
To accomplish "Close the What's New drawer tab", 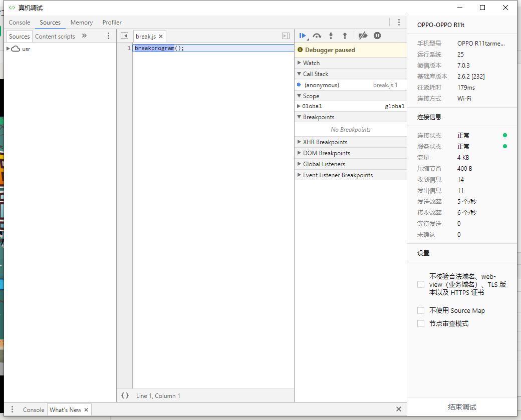I will coord(86,409).
